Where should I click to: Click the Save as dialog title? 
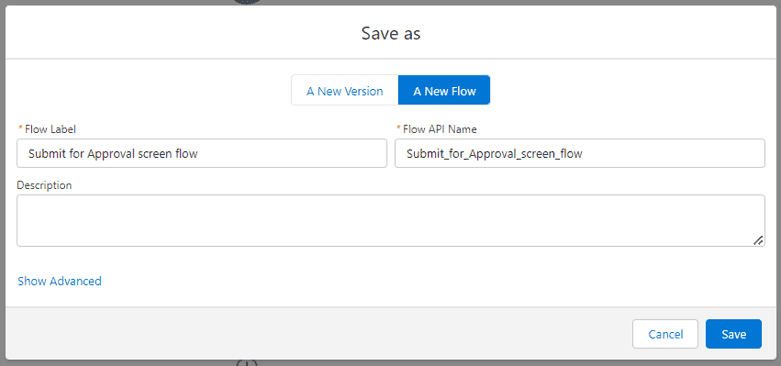point(390,33)
